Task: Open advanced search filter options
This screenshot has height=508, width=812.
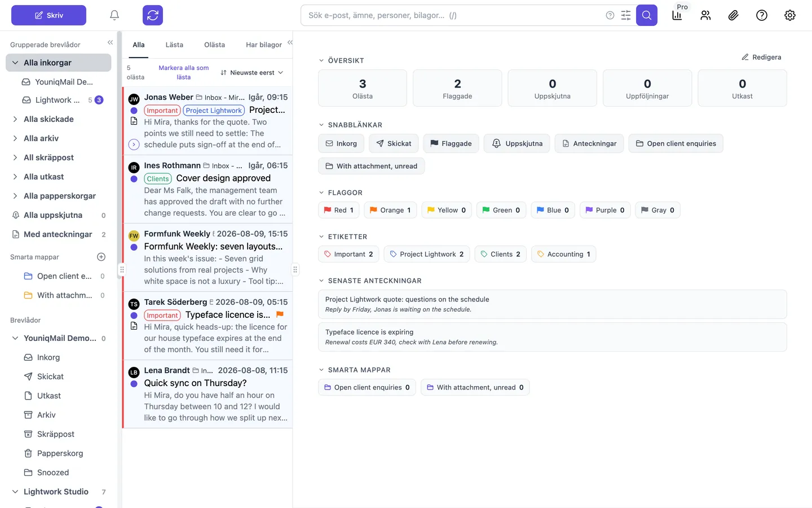Action: [x=626, y=15]
